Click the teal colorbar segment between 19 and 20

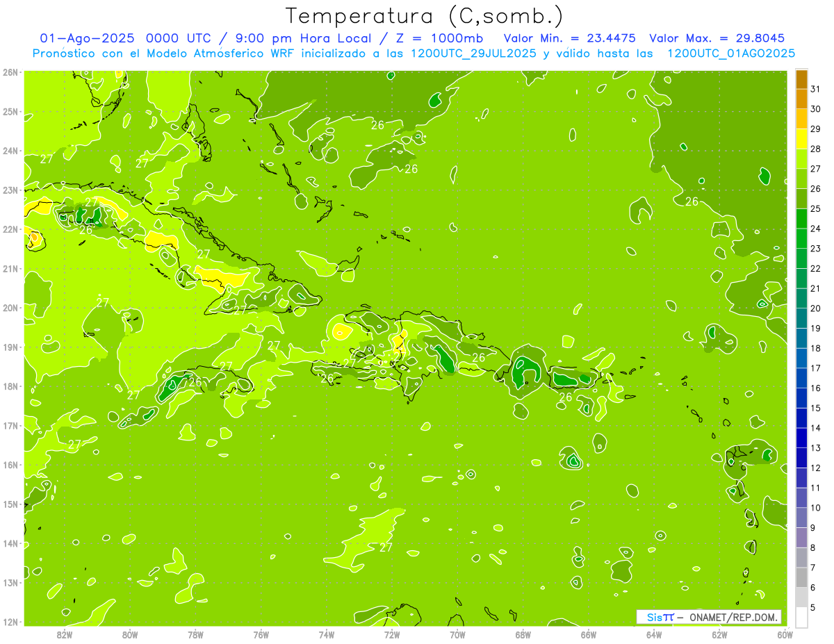click(801, 318)
